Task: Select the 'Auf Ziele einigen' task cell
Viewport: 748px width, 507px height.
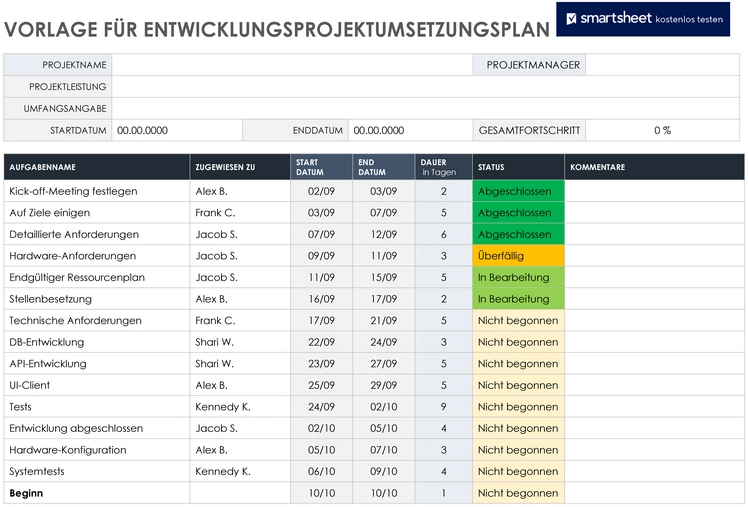Action: click(97, 213)
